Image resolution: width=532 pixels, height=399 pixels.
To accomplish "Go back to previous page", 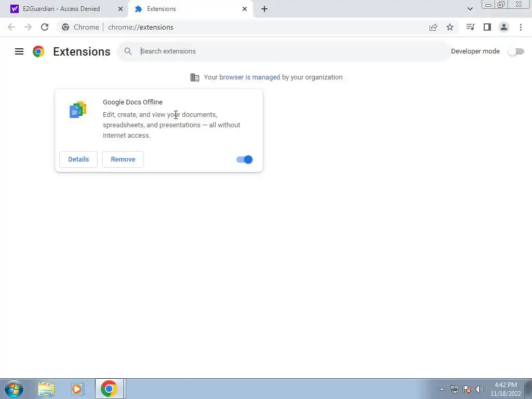I will pos(11,27).
